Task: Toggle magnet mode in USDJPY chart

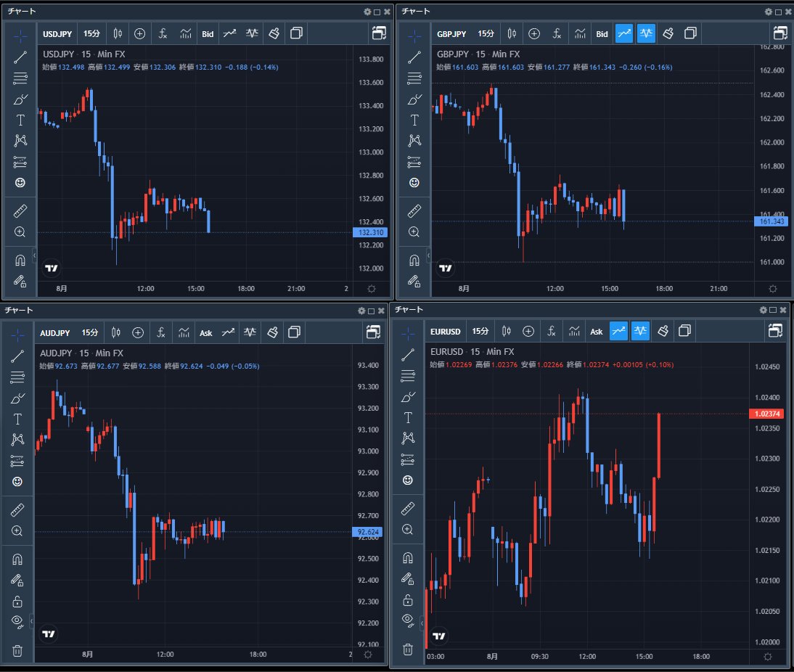Action: click(20, 261)
